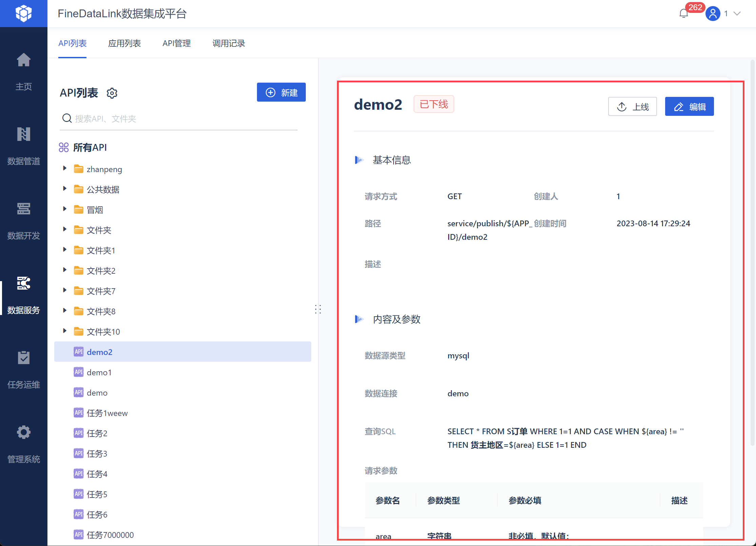Click the mysql data source value
The width and height of the screenshot is (756, 546).
pyautogui.click(x=458, y=356)
